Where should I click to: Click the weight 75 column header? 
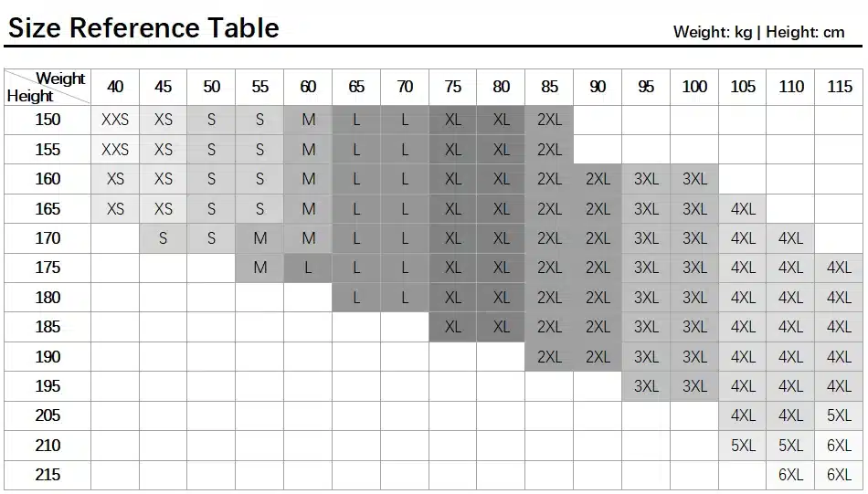(453, 87)
